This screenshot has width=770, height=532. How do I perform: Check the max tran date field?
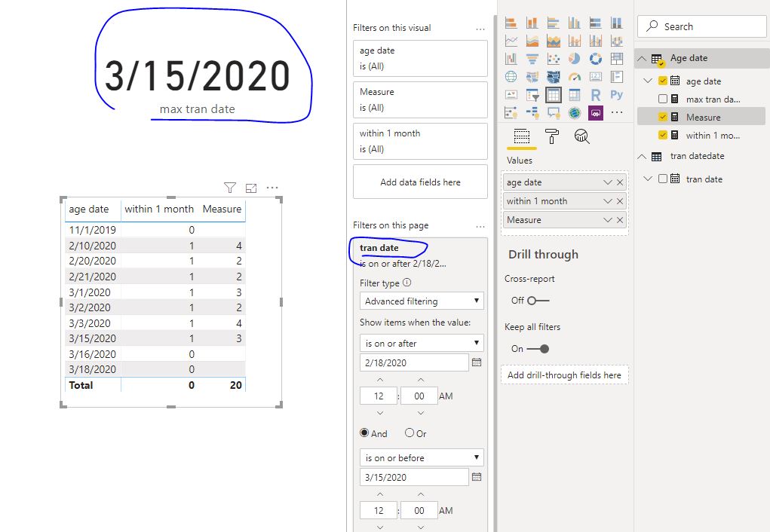tap(662, 99)
